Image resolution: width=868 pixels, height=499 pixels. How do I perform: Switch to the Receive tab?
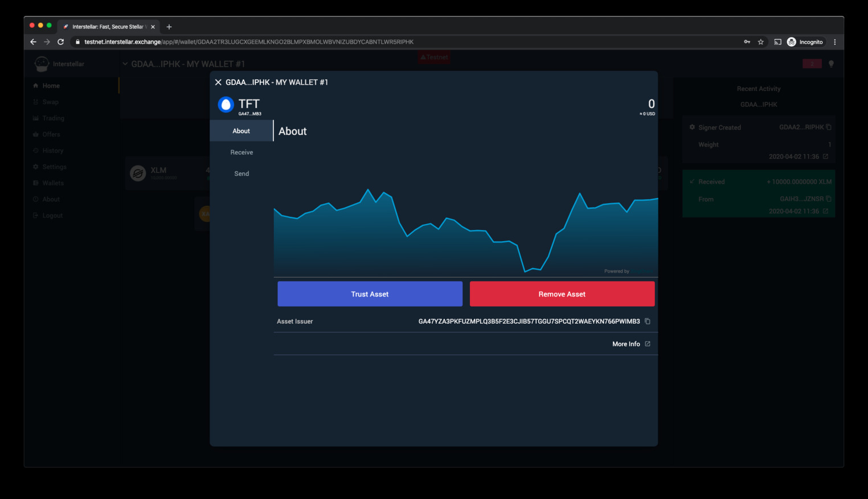click(x=241, y=152)
